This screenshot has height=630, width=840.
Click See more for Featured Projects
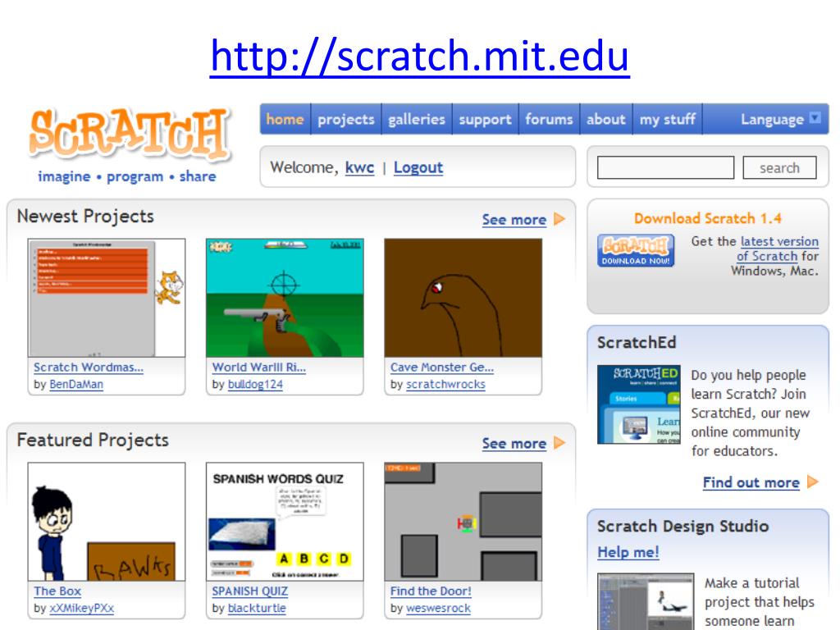click(x=514, y=444)
